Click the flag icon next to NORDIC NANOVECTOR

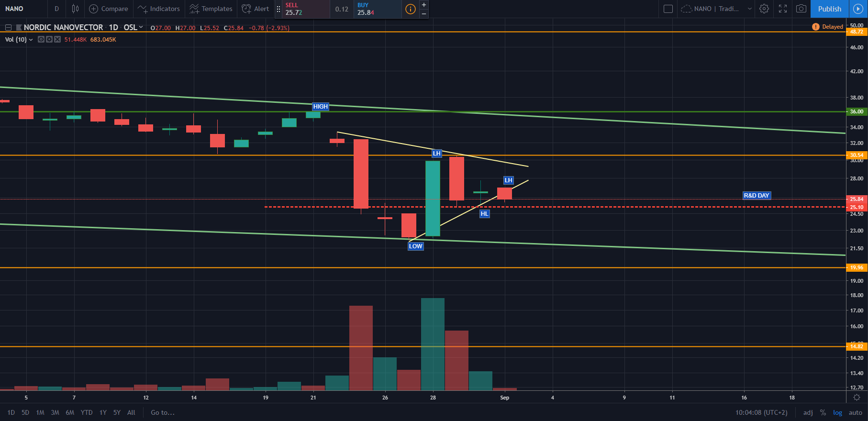point(19,28)
